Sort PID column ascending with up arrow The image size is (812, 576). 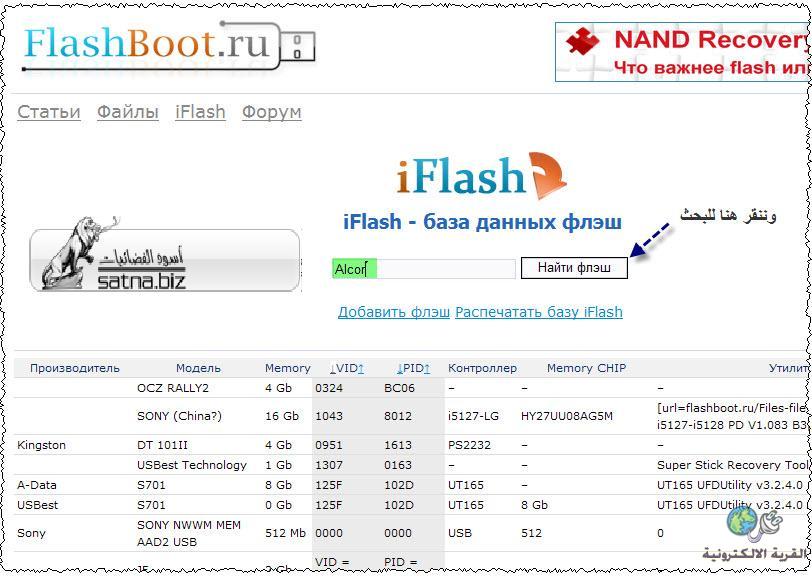point(427,368)
